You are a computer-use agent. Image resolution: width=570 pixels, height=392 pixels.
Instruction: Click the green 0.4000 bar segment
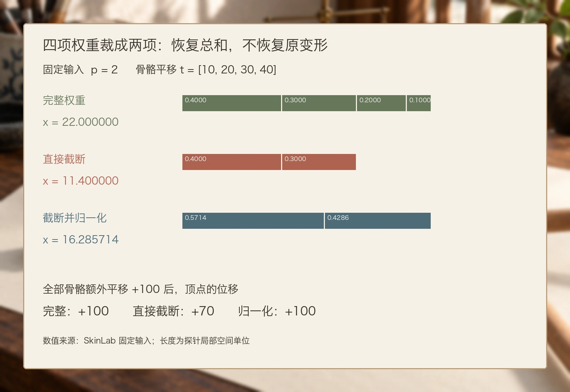(x=232, y=103)
